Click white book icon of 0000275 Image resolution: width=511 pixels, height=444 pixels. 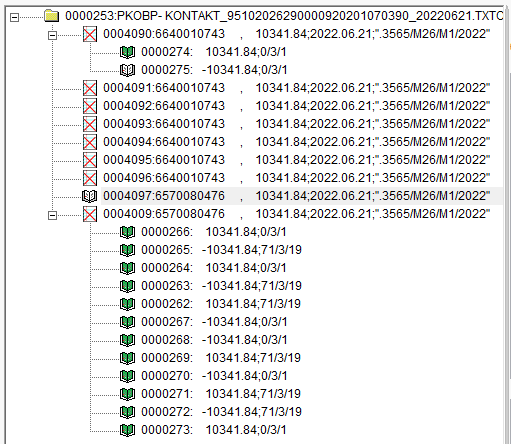127,70
